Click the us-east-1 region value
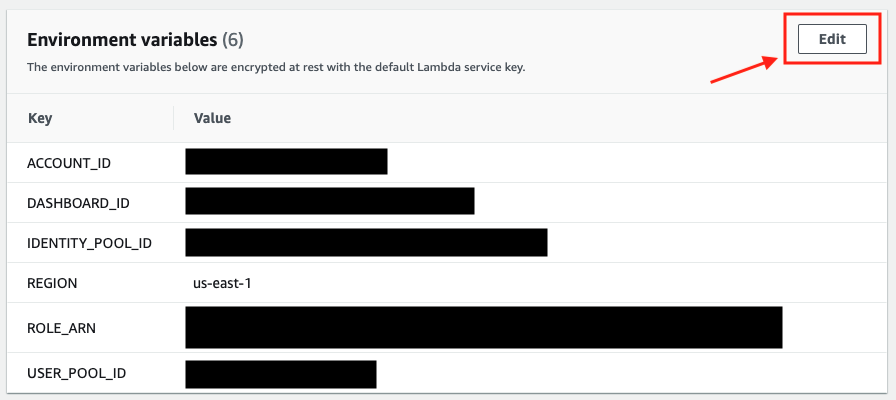 (x=223, y=283)
